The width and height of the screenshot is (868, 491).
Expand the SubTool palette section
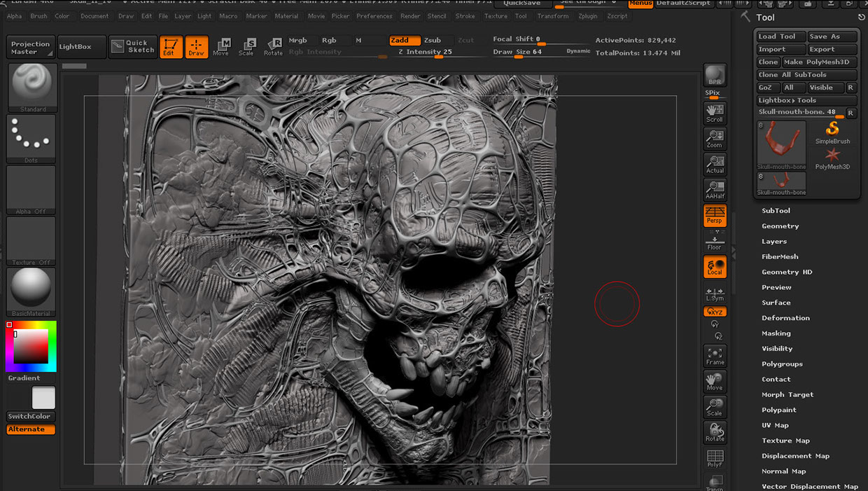776,211
